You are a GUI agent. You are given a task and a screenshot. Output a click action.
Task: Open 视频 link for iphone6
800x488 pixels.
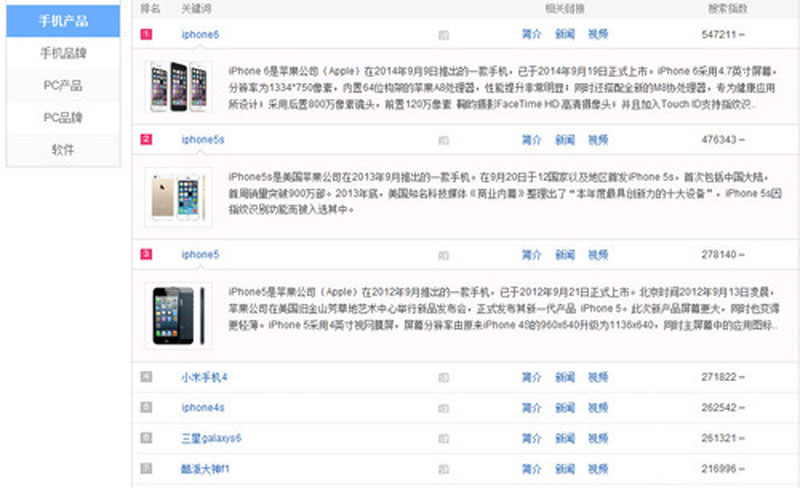[598, 34]
